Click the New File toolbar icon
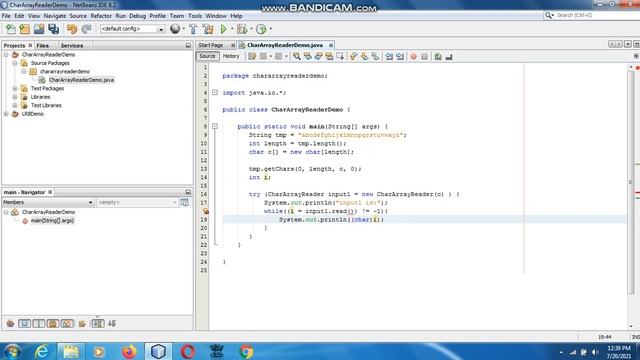This screenshot has width=640, height=360. pos(11,29)
